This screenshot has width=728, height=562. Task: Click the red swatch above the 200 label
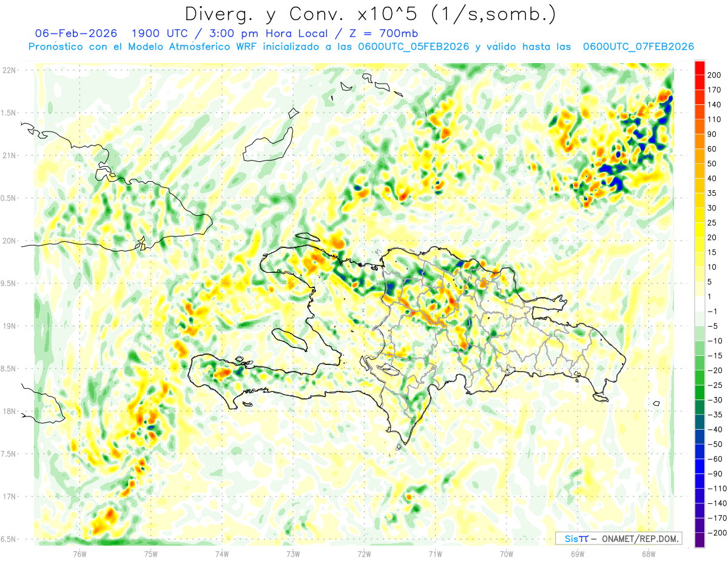tap(699, 67)
